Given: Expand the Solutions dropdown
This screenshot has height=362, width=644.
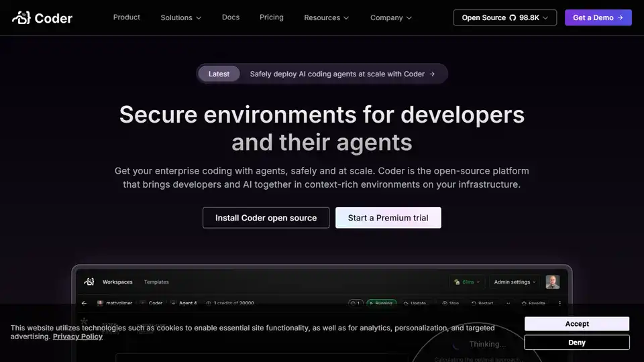Looking at the screenshot, I should 180,17.
